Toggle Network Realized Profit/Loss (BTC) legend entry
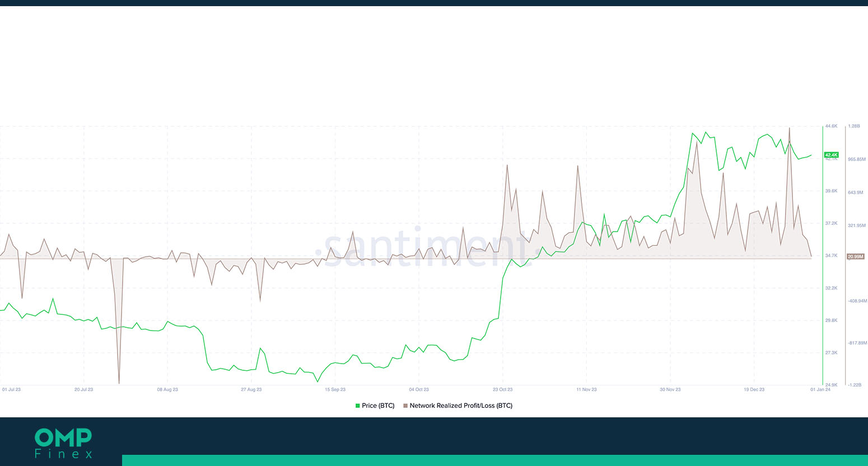The width and height of the screenshot is (868, 466). tap(458, 406)
